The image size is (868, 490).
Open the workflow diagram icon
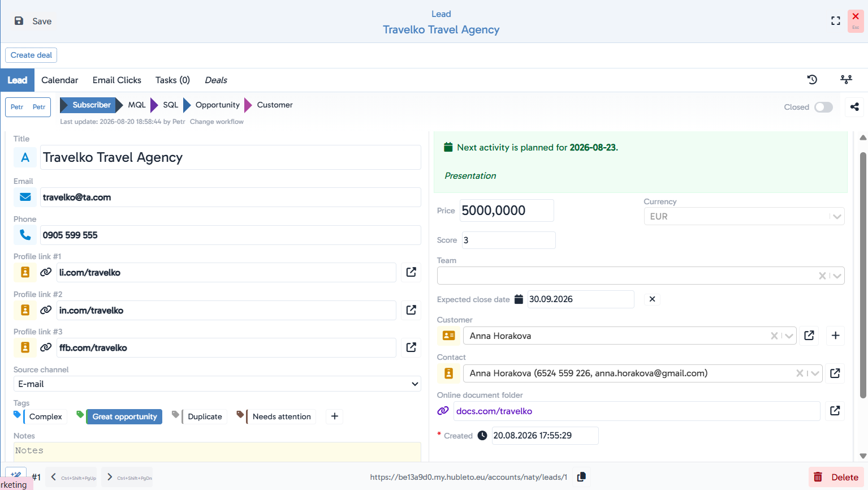coord(846,80)
